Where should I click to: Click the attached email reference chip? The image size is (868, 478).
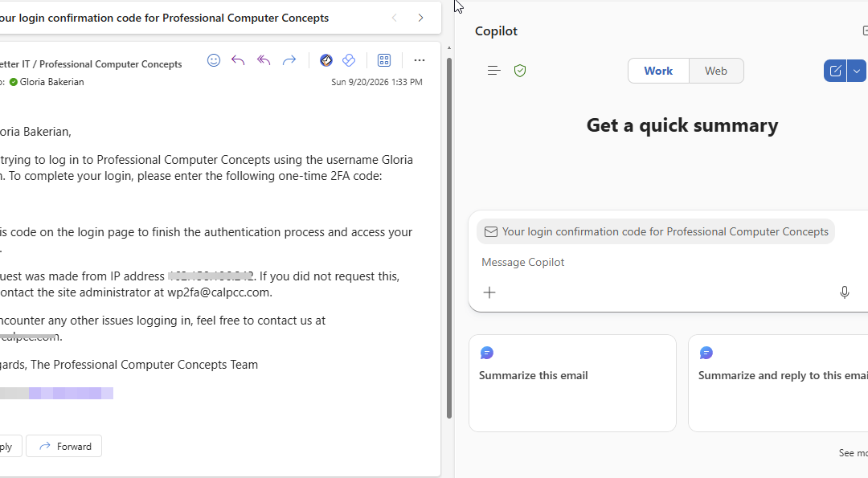656,232
